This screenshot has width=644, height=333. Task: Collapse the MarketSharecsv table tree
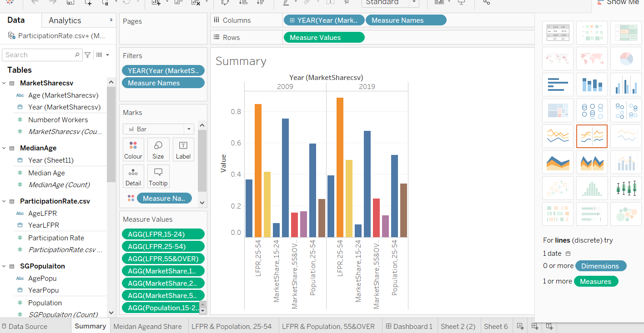point(4,83)
